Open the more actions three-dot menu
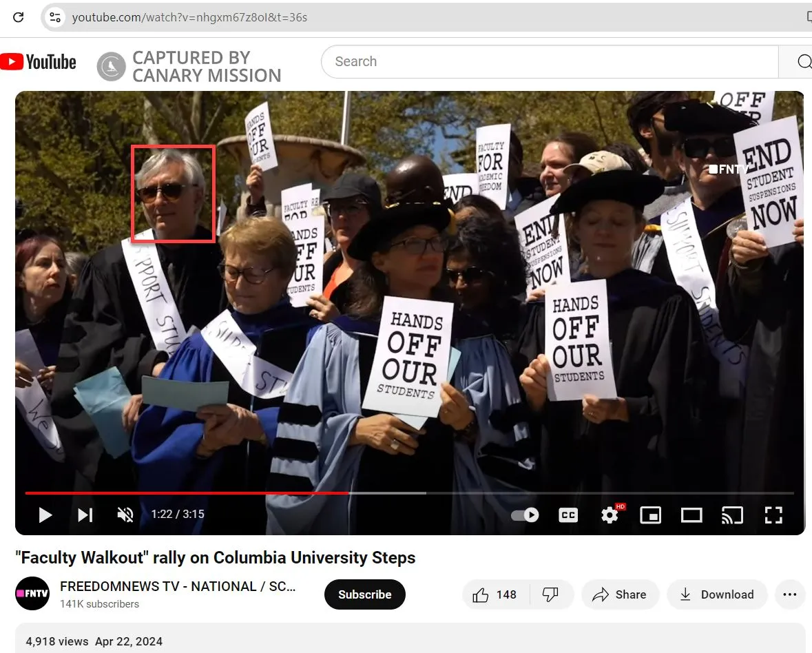 [789, 594]
